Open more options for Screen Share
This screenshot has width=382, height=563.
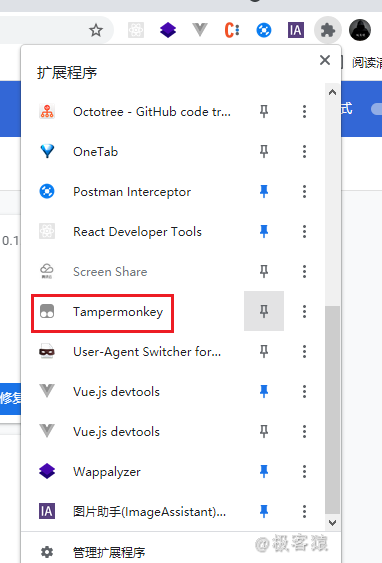304,271
